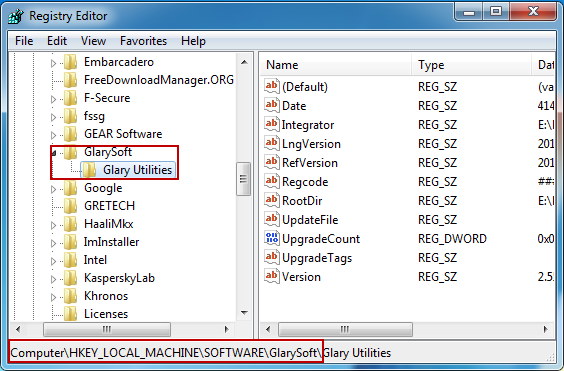Open the File menu

pyautogui.click(x=24, y=41)
